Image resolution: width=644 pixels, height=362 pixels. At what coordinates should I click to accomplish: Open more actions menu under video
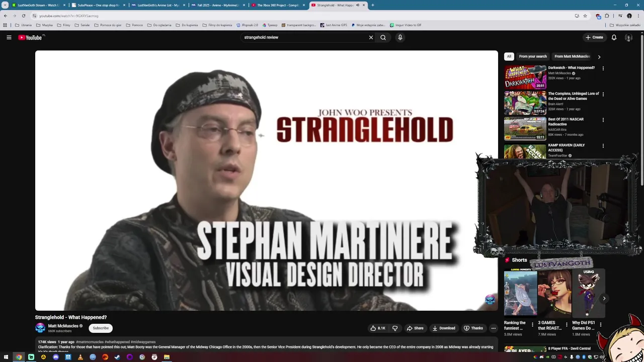493,328
